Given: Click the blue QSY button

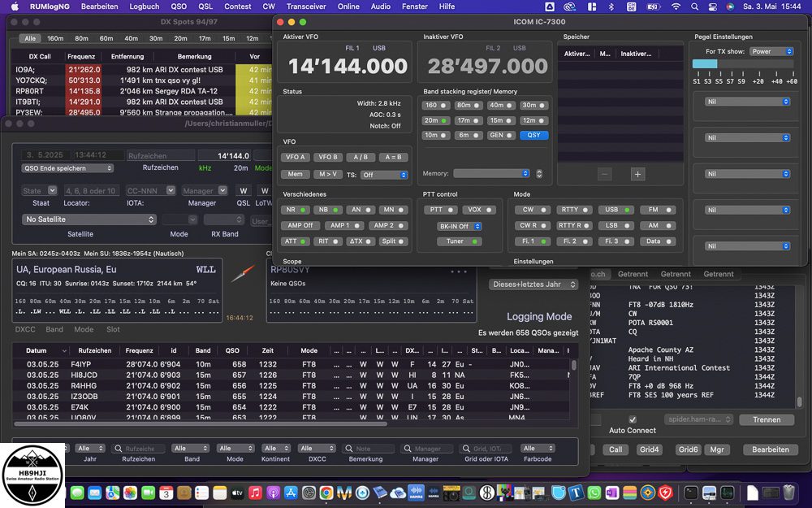Looking at the screenshot, I should 534,135.
